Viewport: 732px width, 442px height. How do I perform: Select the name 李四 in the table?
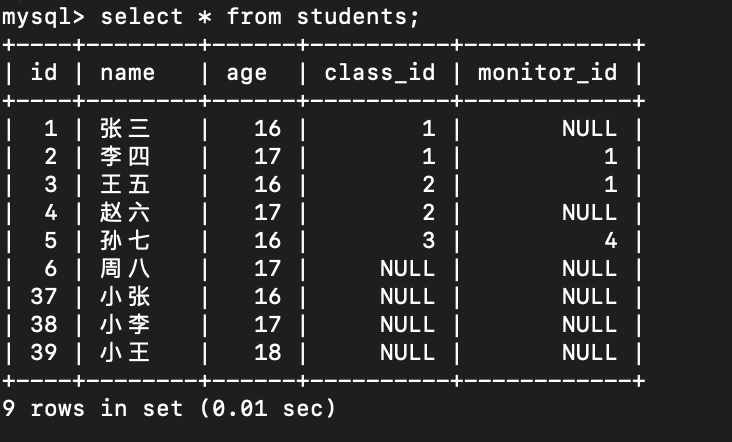coord(125,156)
